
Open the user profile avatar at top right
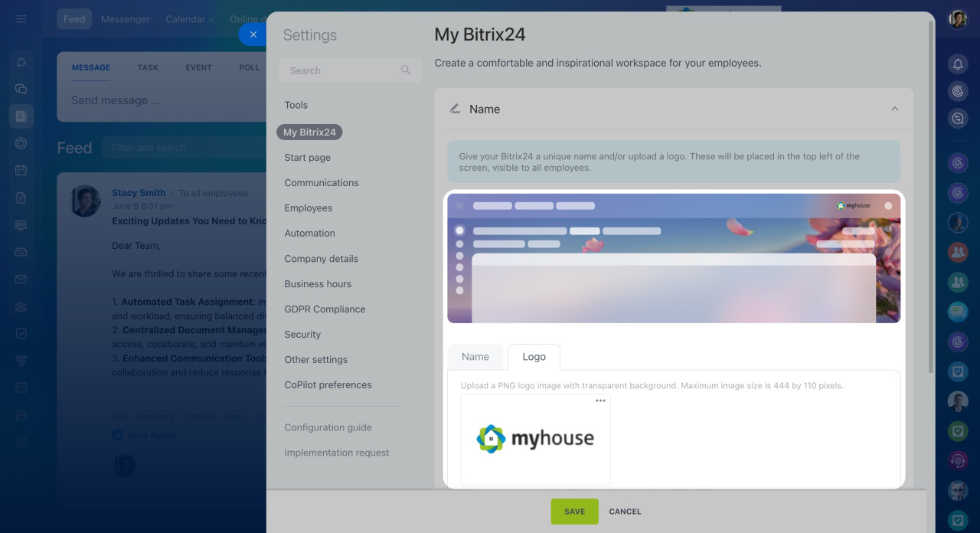[958, 19]
